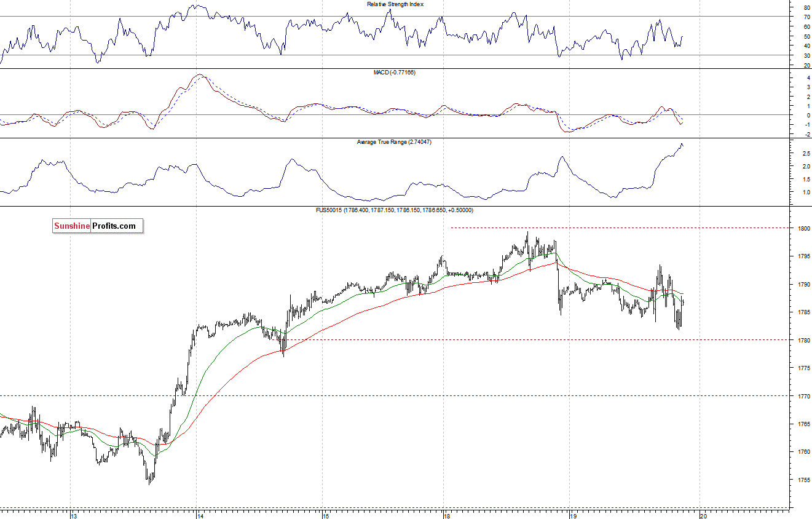The width and height of the screenshot is (812, 519).
Task: Click date label 19 on time axis
Action: [x=573, y=515]
